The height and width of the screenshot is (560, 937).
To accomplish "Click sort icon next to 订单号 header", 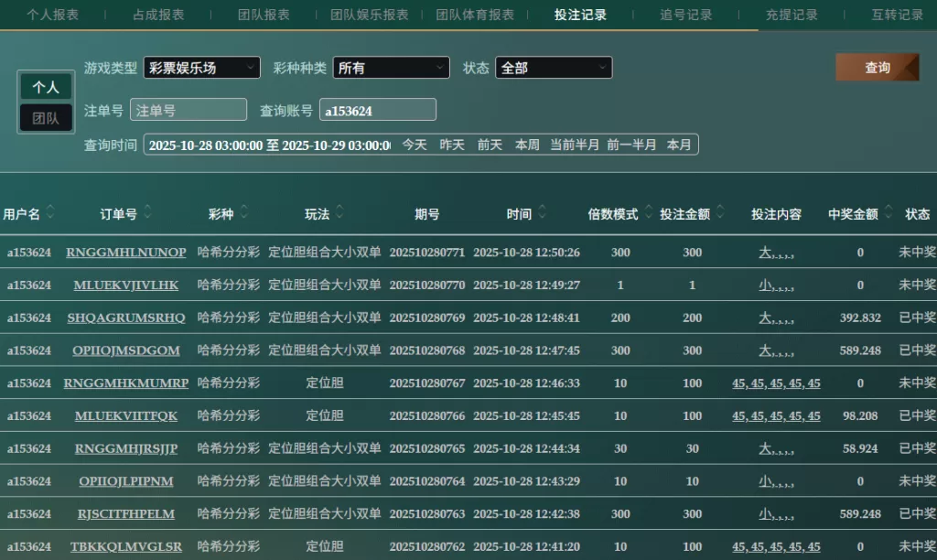I will 147,213.
